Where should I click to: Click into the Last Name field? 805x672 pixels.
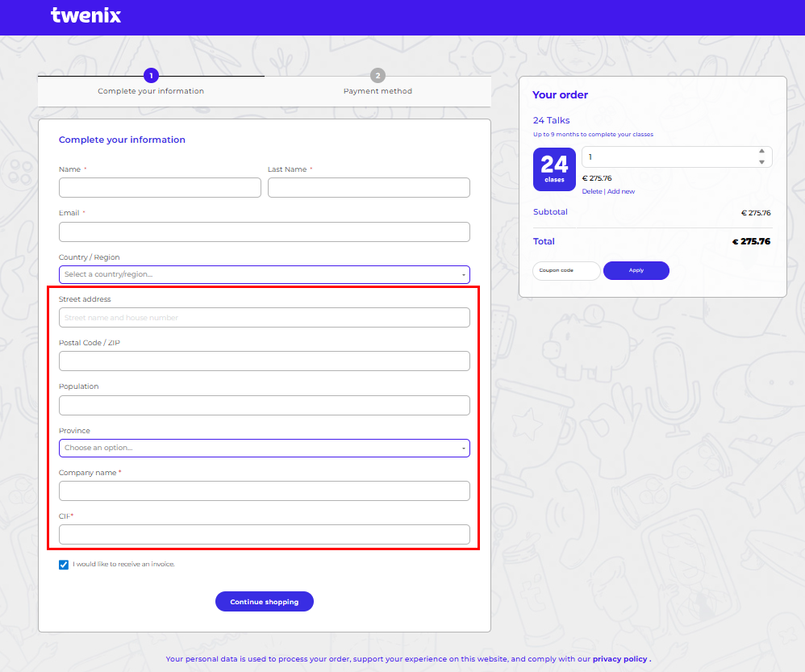pos(369,187)
